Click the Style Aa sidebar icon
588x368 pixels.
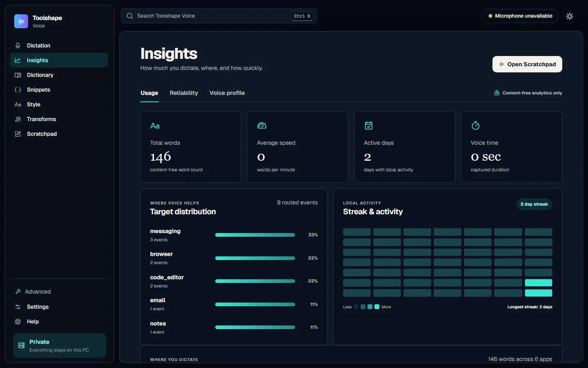[18, 104]
